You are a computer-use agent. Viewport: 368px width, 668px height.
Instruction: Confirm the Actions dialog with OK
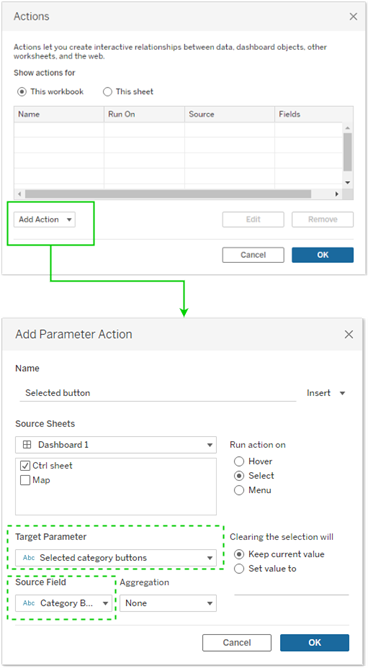[322, 255]
